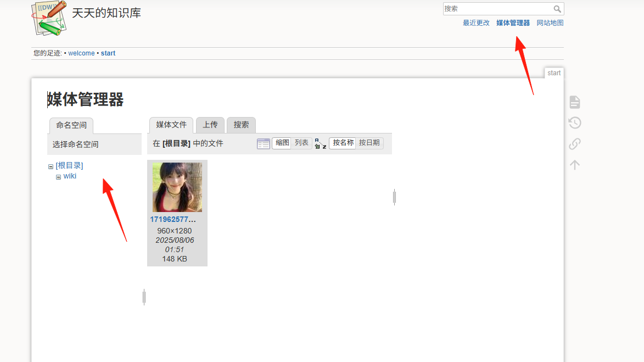Open the uploaded photo thumbnail
The image size is (644, 362).
pyautogui.click(x=177, y=187)
